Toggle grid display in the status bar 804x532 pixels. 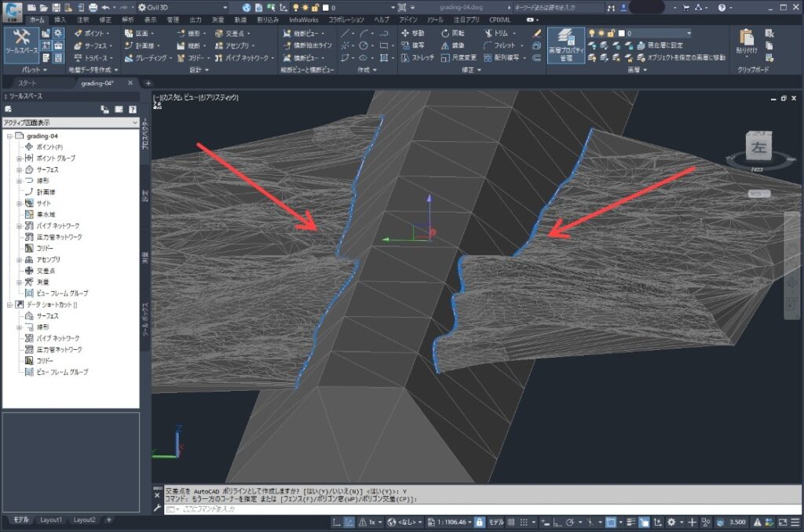click(512, 523)
